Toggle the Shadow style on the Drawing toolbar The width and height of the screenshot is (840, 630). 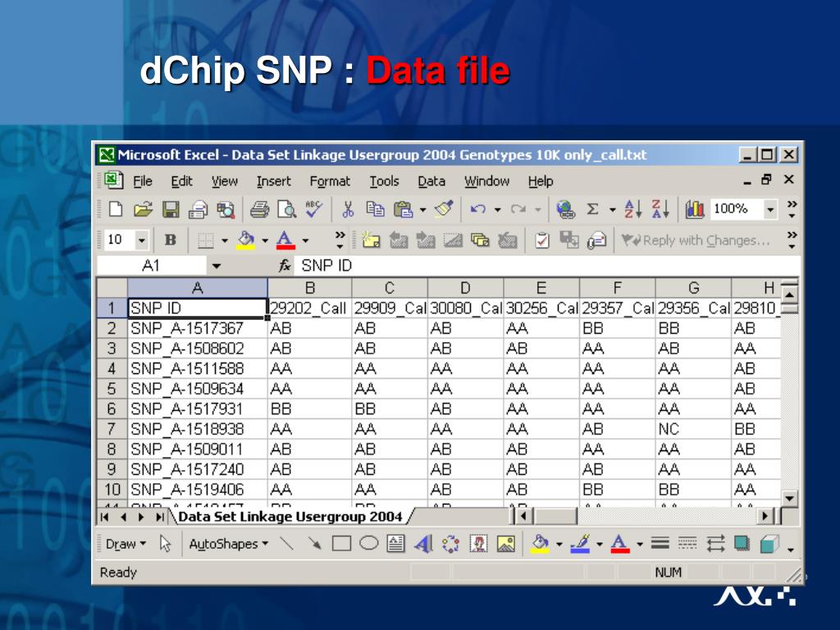click(742, 544)
